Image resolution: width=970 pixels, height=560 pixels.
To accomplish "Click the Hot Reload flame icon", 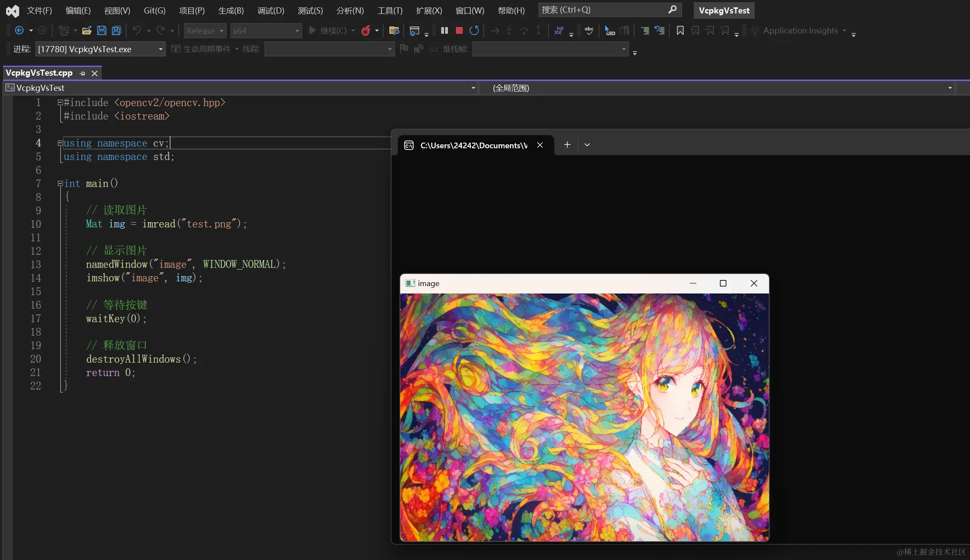I will click(366, 30).
